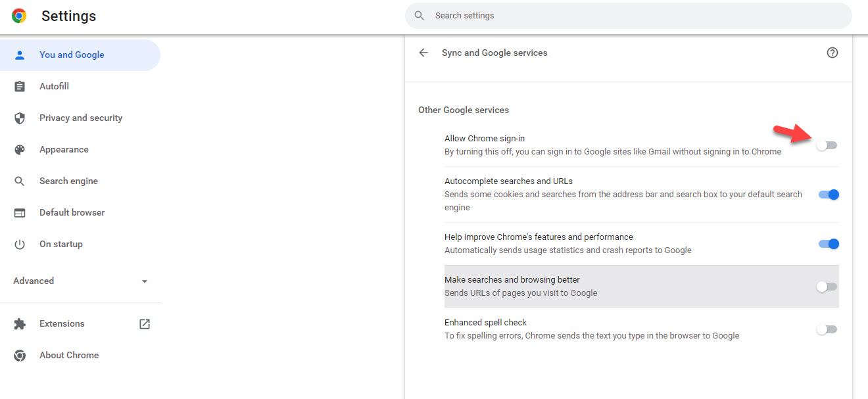Turn on Enhanced spell check toggle
868x399 pixels.
click(x=827, y=329)
